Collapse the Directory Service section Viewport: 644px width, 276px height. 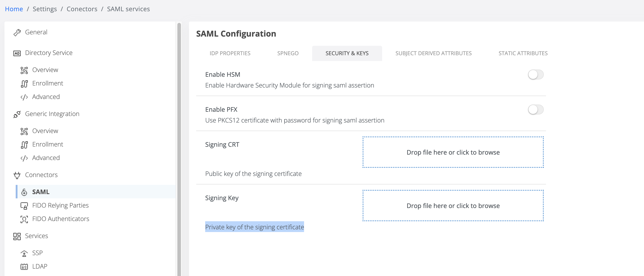click(49, 53)
